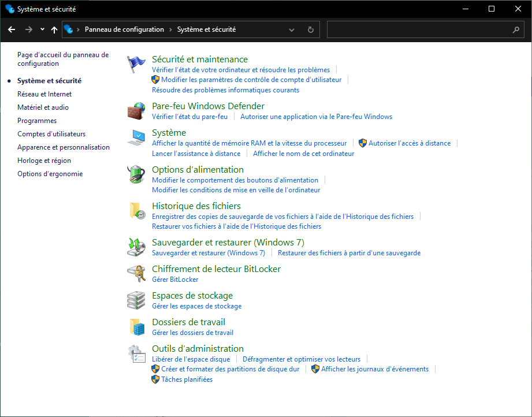Viewport: 532px width, 417px height.
Task: Click the BitLocker padlock and keys icon
Action: (136, 274)
